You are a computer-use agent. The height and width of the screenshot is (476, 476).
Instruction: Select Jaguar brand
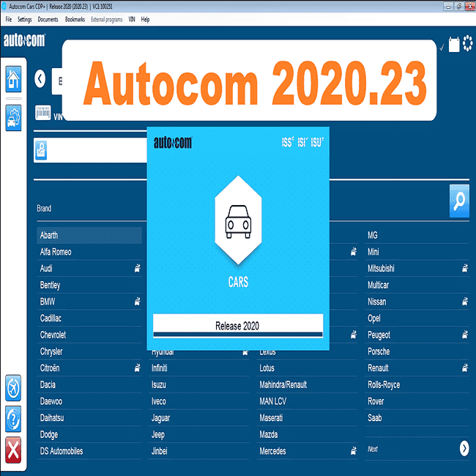[x=199, y=417]
